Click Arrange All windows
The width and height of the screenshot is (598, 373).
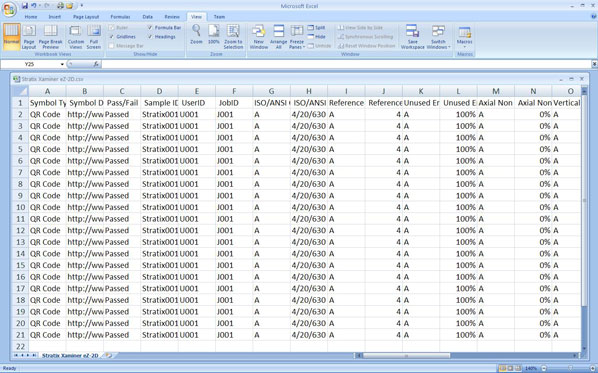[x=278, y=37]
